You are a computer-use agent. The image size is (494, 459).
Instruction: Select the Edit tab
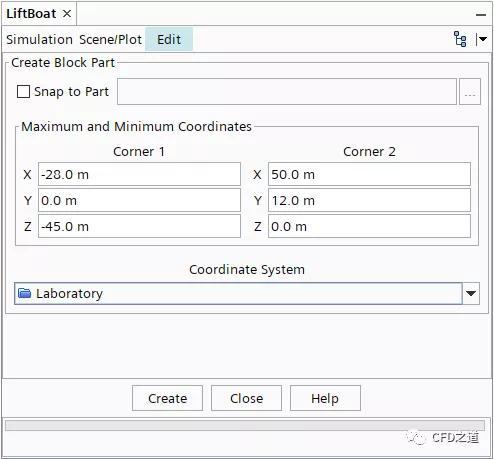point(169,39)
